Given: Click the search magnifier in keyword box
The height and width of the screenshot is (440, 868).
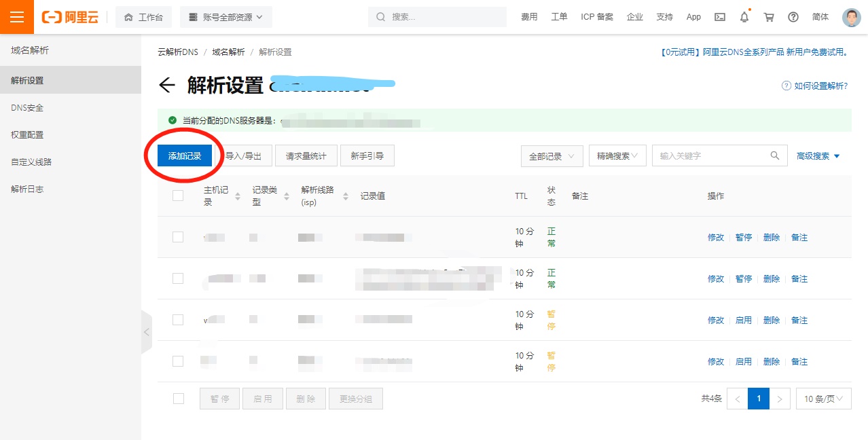Looking at the screenshot, I should point(775,155).
